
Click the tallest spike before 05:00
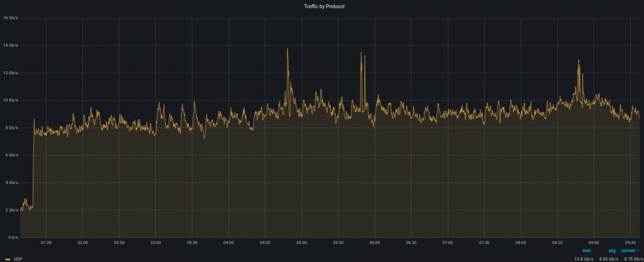click(287, 50)
